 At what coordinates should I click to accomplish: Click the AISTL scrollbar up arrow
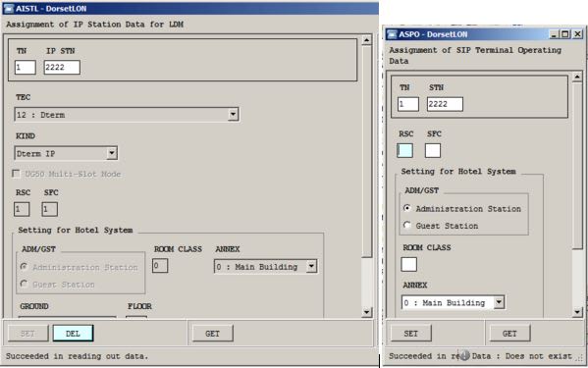pyautogui.click(x=367, y=40)
